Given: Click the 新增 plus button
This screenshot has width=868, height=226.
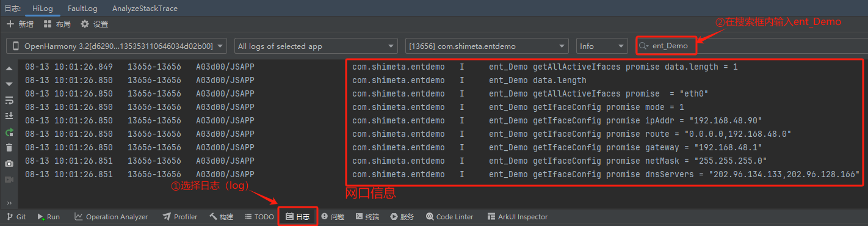Looking at the screenshot, I should (20, 24).
